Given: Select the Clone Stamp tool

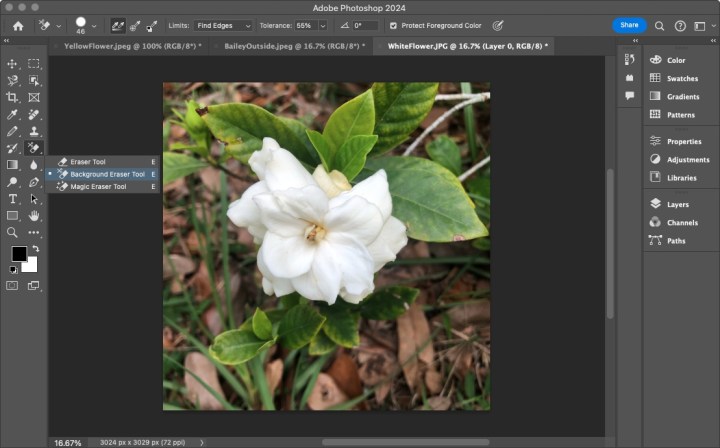Looking at the screenshot, I should coord(34,131).
